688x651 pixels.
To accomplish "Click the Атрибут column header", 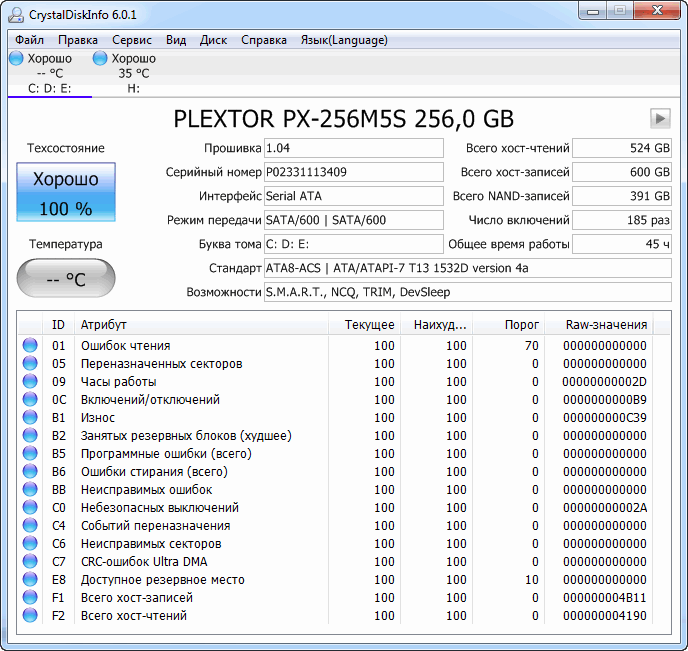I will [201, 325].
